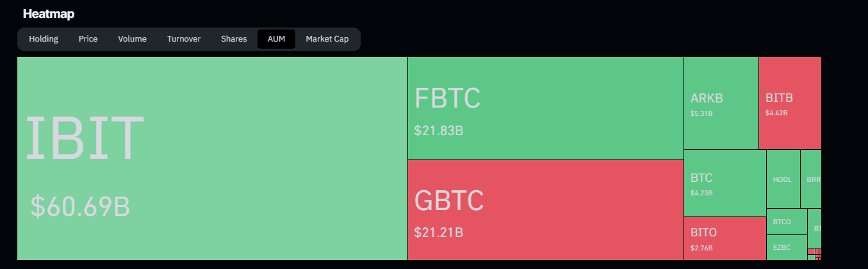Screen dimensions: 868x269
Task: Click the Heatmap section title
Action: [x=49, y=13]
